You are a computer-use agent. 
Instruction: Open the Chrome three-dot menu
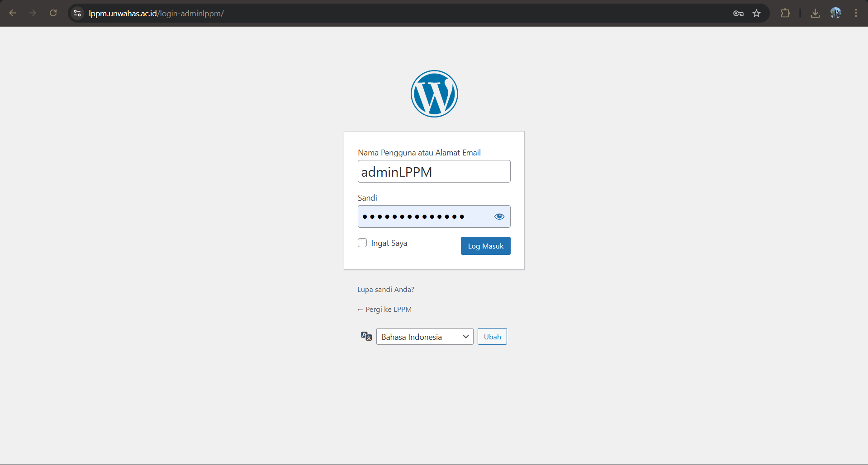click(856, 13)
